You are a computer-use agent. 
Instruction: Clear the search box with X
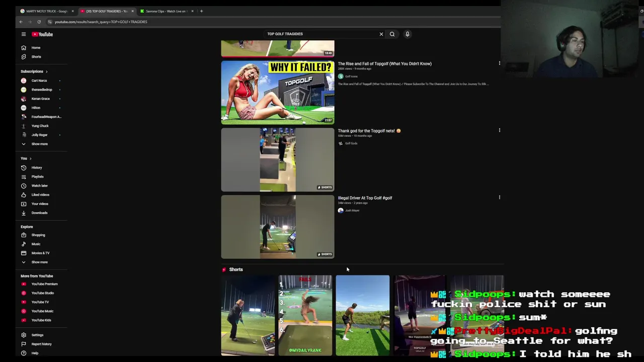[x=381, y=34]
